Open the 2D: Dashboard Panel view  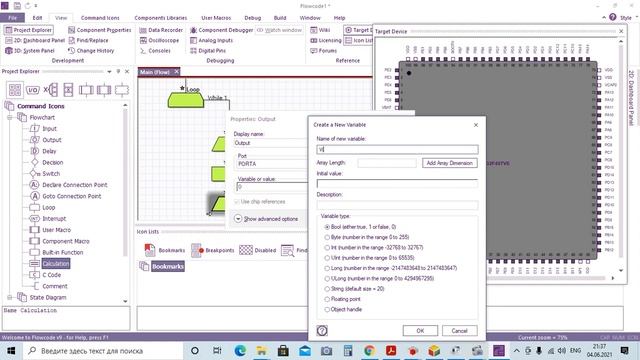tap(35, 40)
